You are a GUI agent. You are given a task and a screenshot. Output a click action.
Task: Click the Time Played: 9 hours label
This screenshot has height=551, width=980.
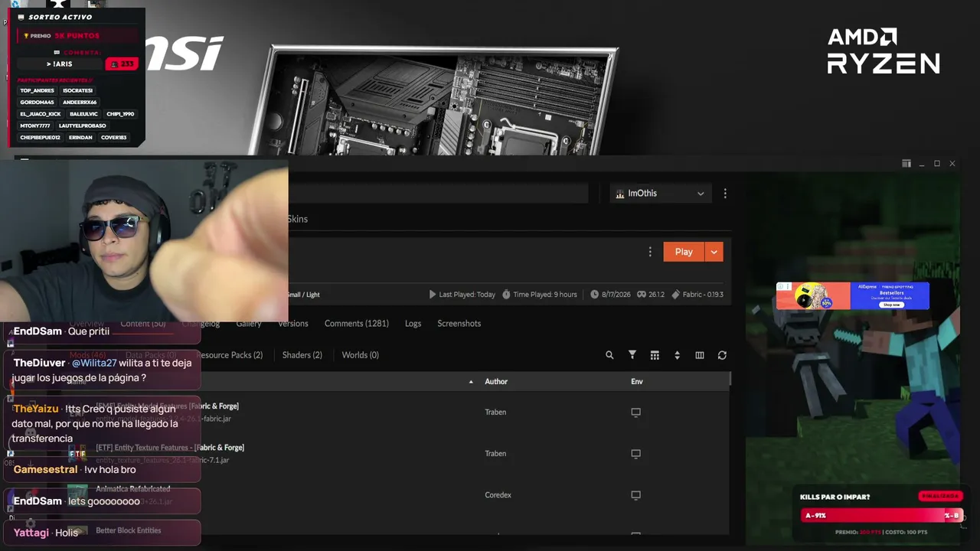point(540,295)
